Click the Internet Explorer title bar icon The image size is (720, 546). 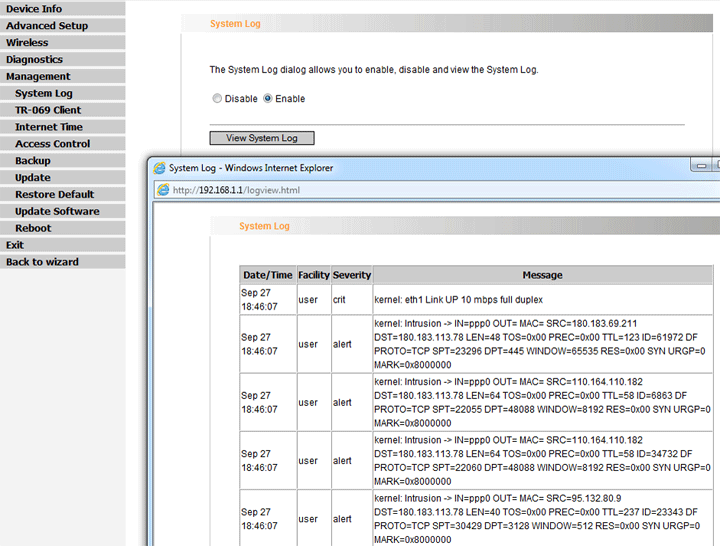tap(159, 168)
